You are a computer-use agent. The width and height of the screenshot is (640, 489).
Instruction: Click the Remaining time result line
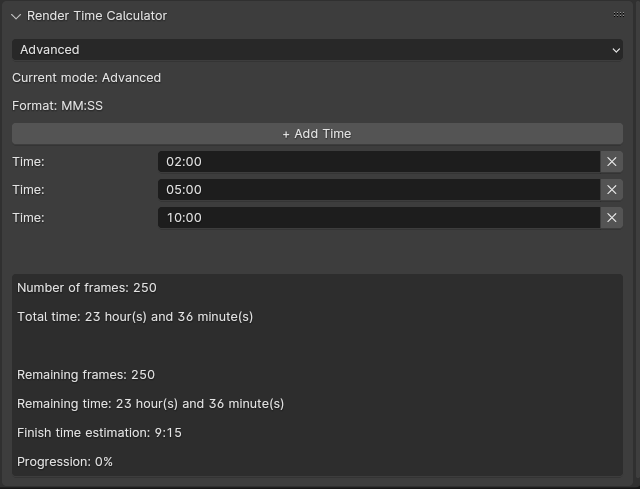click(150, 404)
